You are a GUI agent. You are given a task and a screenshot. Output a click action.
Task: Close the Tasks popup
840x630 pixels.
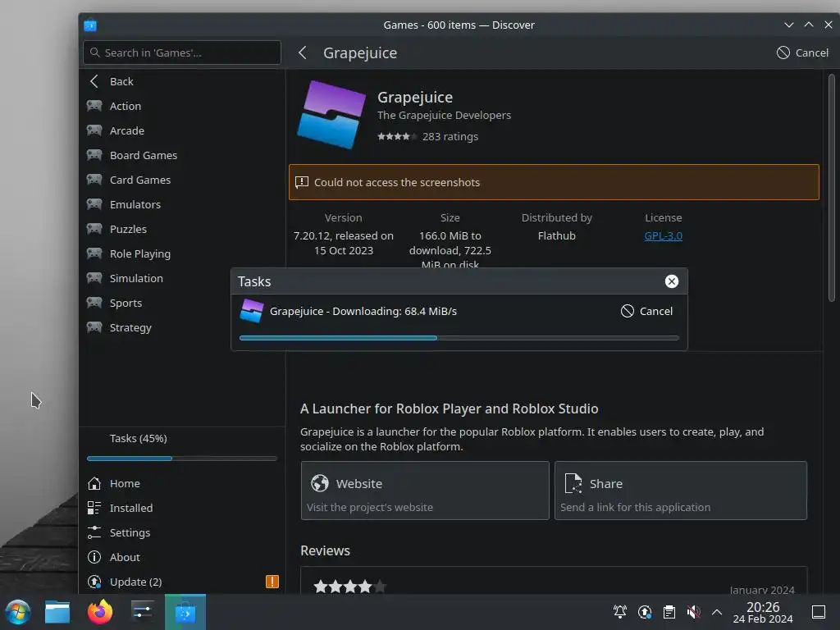coord(671,281)
